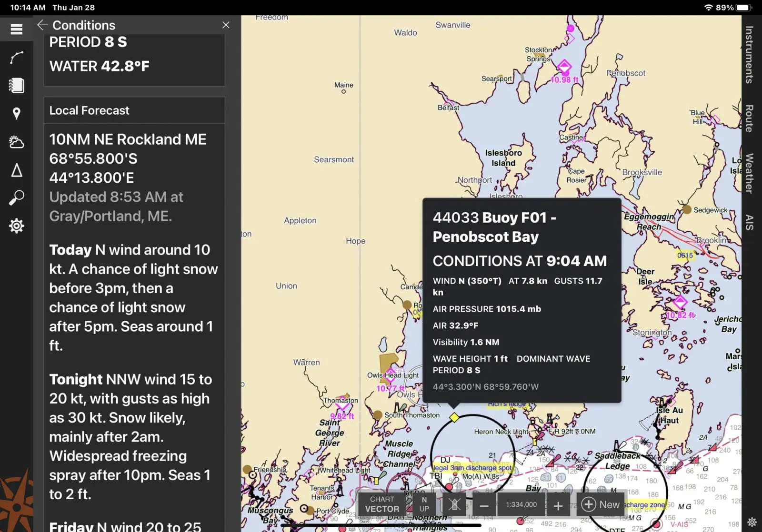
Task: Go back with Conditions arrow
Action: [x=42, y=25]
